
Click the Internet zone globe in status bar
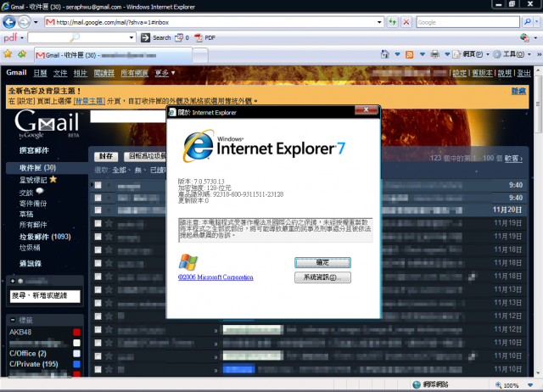coord(417,384)
